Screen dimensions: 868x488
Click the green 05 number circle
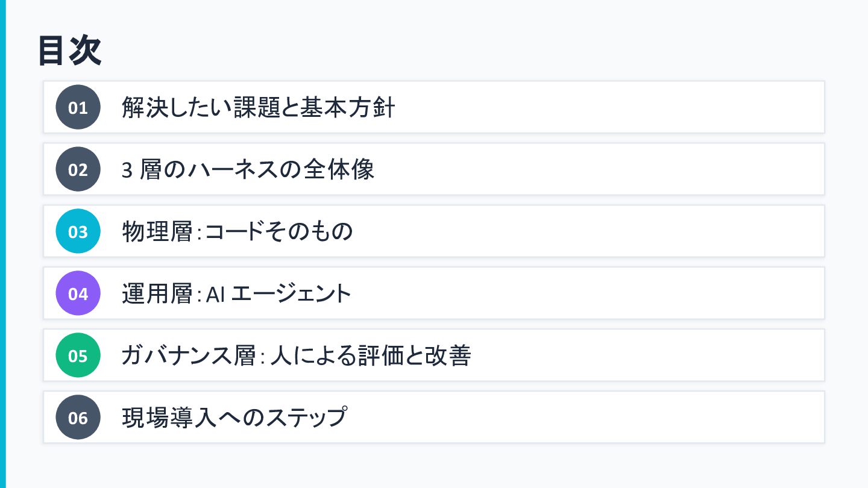click(78, 355)
